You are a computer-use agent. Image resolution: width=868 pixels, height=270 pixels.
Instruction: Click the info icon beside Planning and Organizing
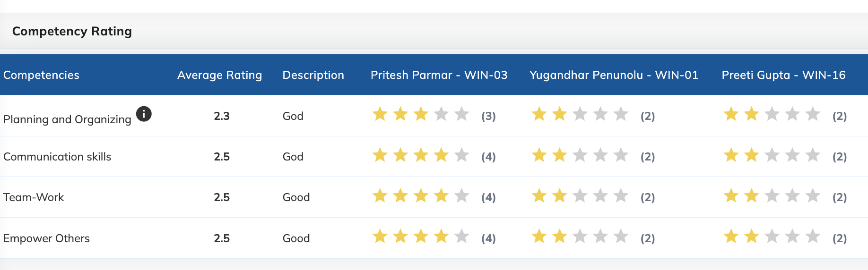(144, 114)
